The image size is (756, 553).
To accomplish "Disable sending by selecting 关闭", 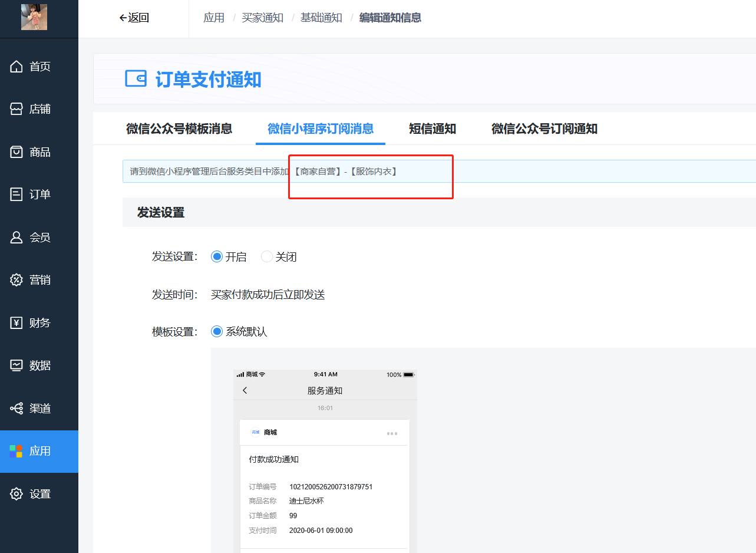I will coord(266,256).
